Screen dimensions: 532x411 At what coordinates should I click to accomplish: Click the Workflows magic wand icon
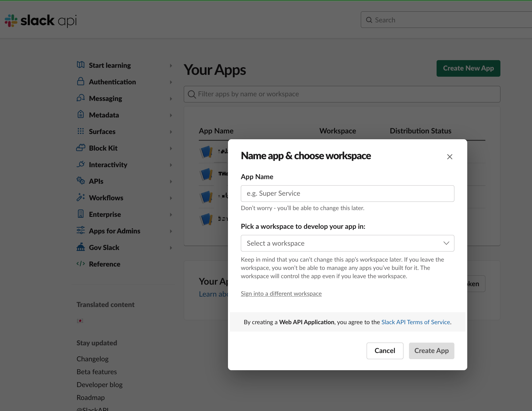[x=81, y=197]
